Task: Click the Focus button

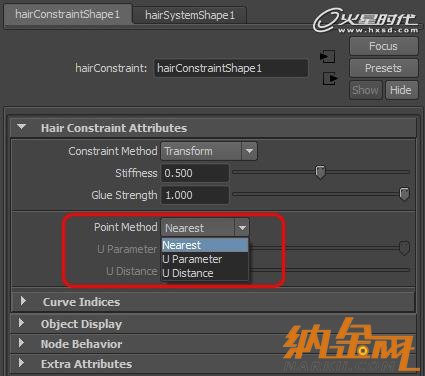Action: click(x=383, y=46)
